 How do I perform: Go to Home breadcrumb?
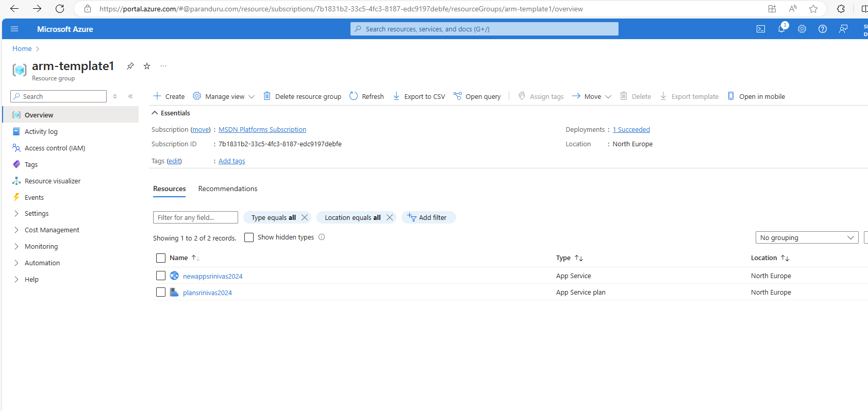22,48
